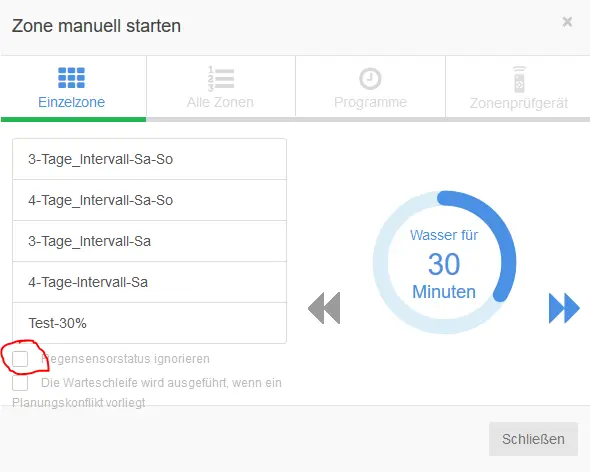Switch to the Alle Zonen tab
The height and width of the screenshot is (472, 590).
221,87
